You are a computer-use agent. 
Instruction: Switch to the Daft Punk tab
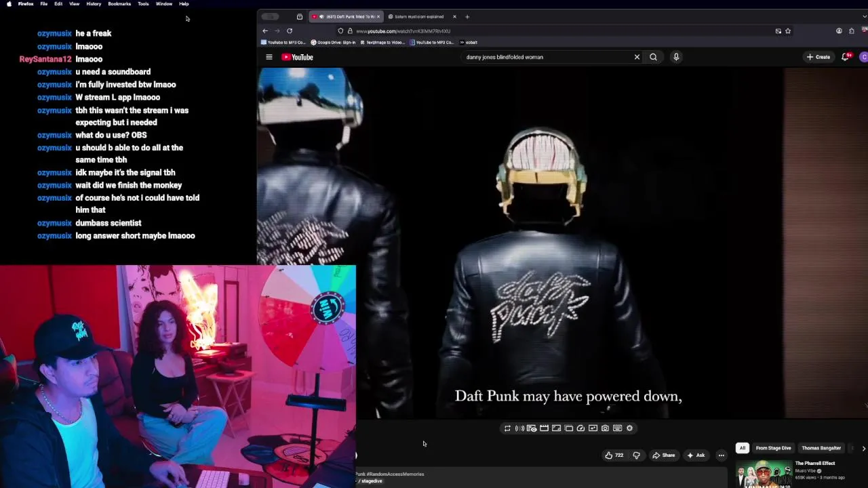click(x=346, y=16)
